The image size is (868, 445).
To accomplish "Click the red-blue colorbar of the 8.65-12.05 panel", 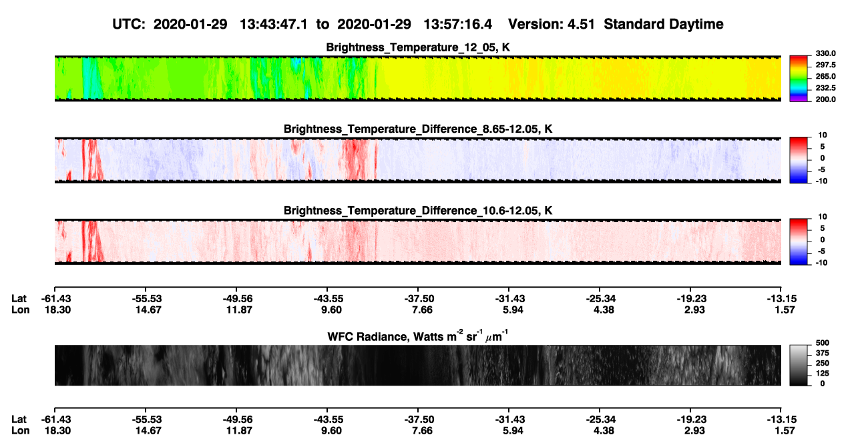I will (x=800, y=159).
